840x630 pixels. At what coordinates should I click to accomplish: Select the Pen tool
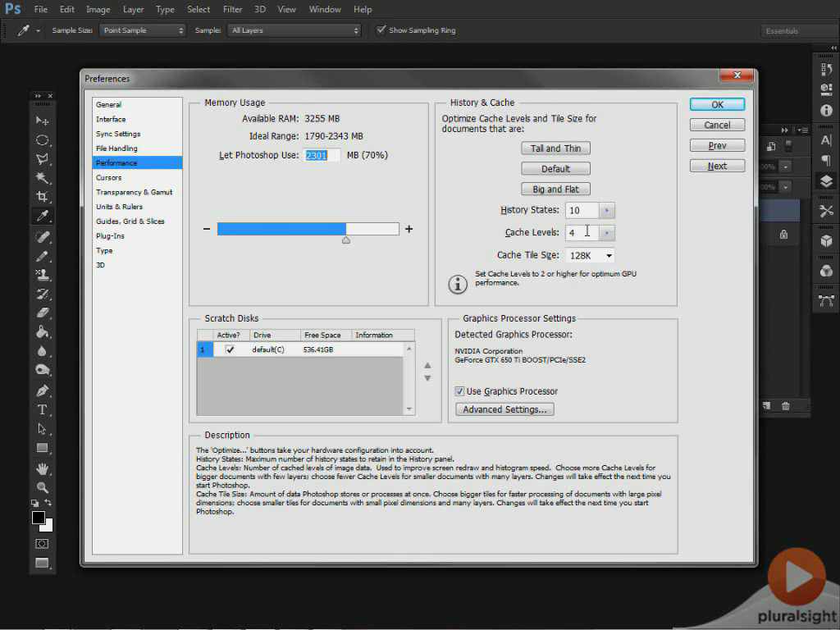(x=42, y=390)
